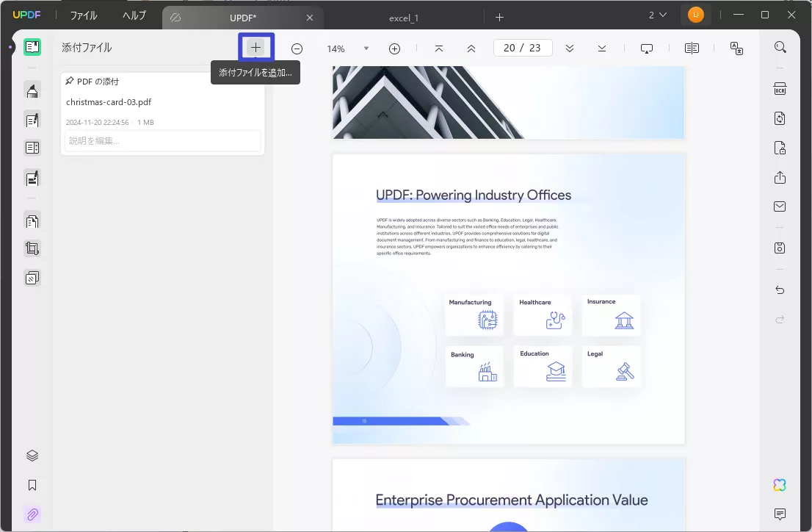Select the Comment highlighter tool
812x532 pixels.
(x=32, y=90)
